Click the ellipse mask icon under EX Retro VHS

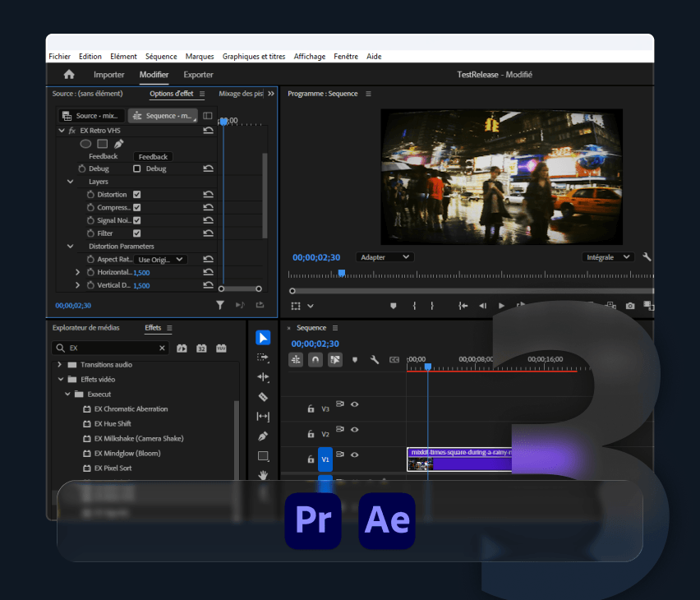tap(85, 144)
